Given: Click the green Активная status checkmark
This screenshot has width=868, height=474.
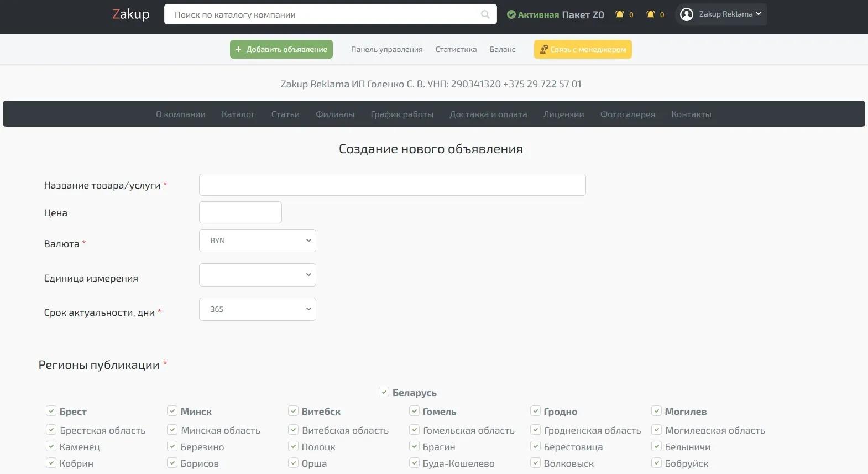Looking at the screenshot, I should point(511,14).
